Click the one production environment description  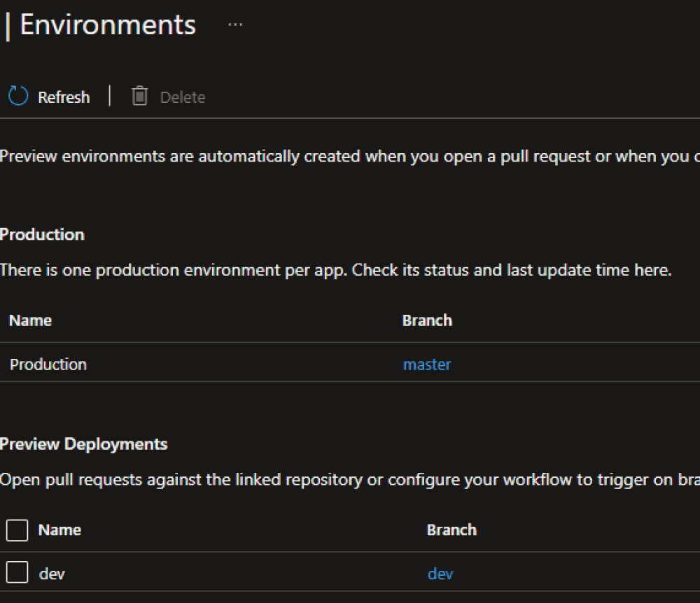coord(336,270)
